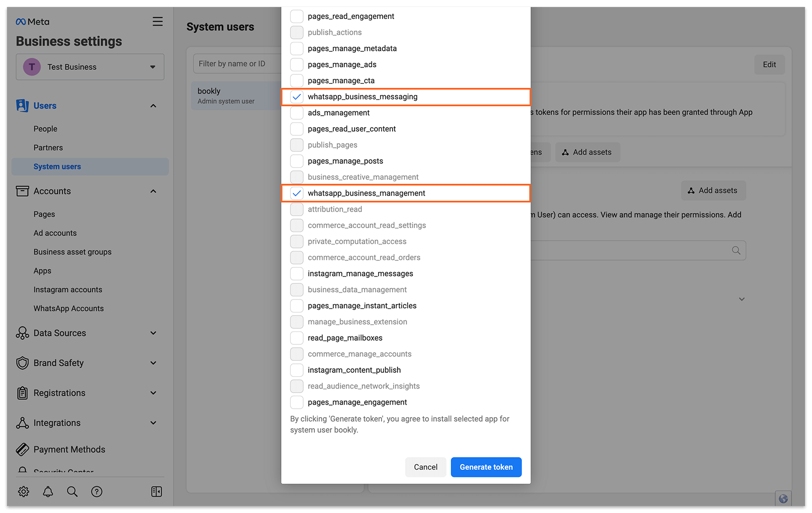Check ads_management permission

297,113
